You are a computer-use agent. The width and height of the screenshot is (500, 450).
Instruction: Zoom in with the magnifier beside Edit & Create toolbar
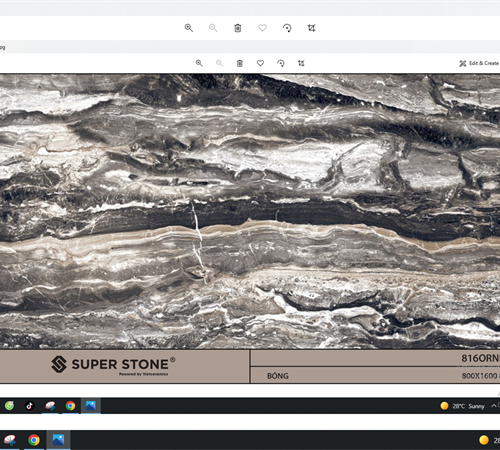coord(199,63)
